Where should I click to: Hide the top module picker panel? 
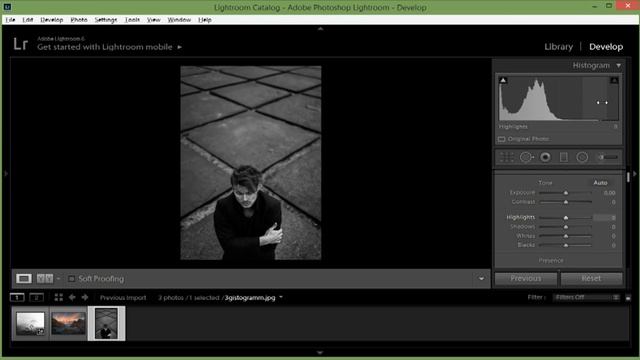[320, 29]
